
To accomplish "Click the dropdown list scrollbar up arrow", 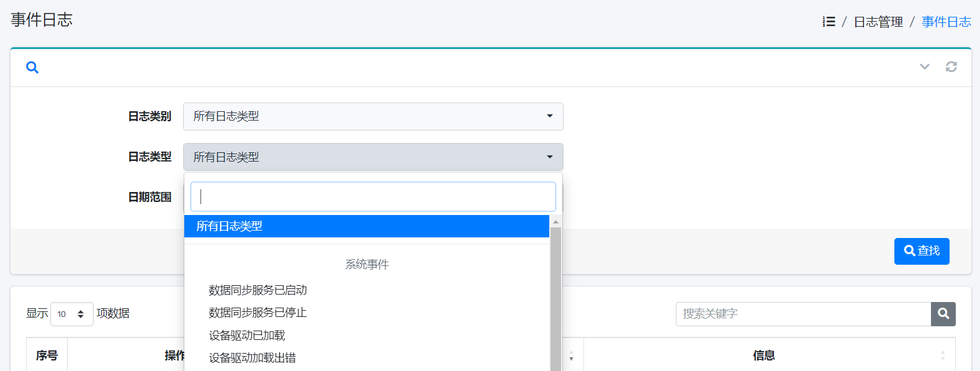I will [555, 222].
